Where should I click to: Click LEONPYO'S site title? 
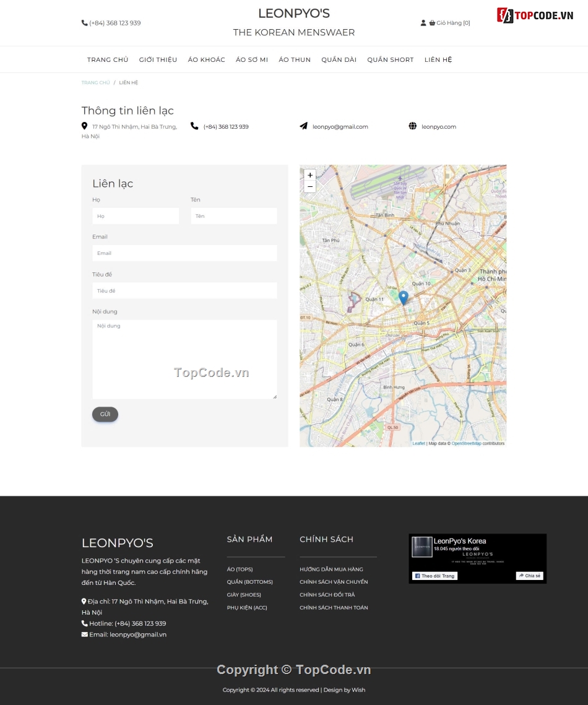(x=294, y=14)
